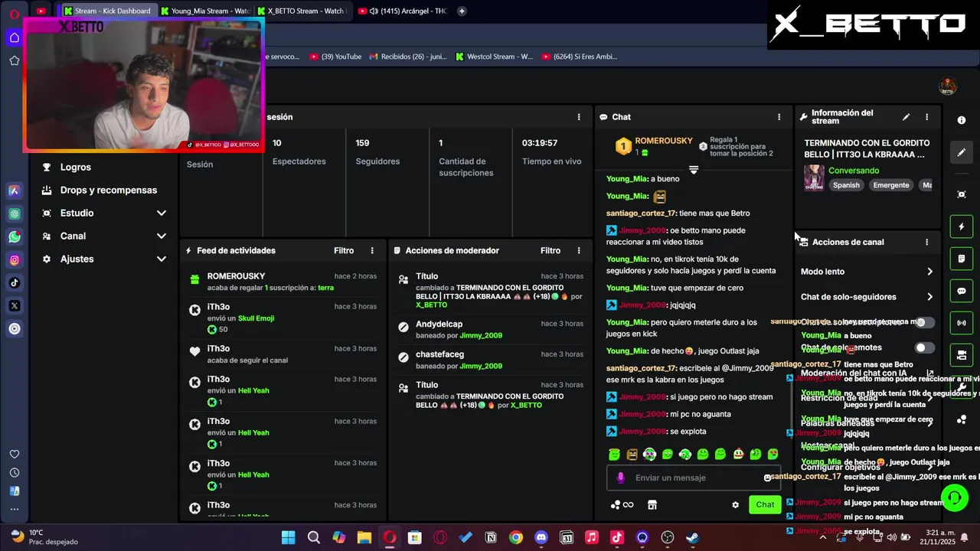The height and width of the screenshot is (551, 980).
Task: Open session panel three-dot menu
Action: tap(579, 117)
